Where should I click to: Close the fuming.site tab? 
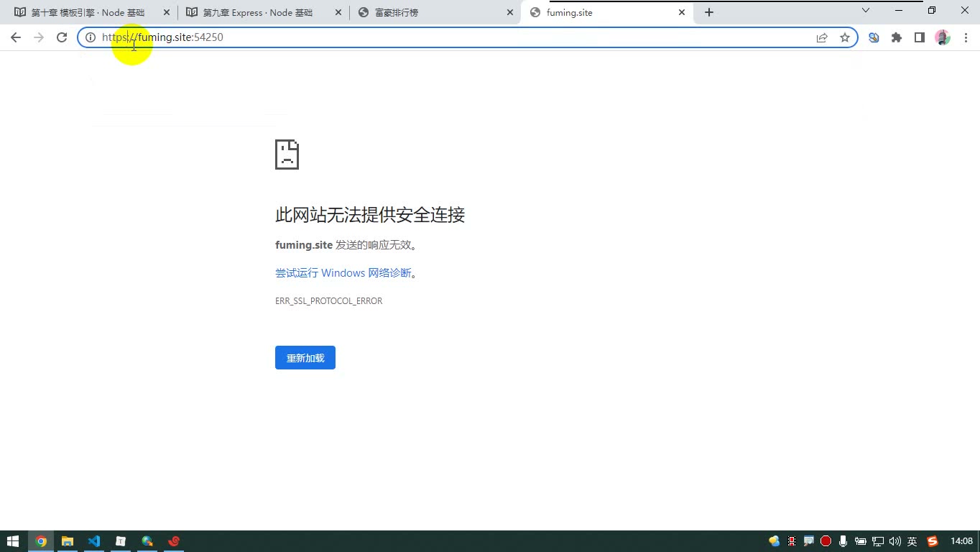click(682, 13)
